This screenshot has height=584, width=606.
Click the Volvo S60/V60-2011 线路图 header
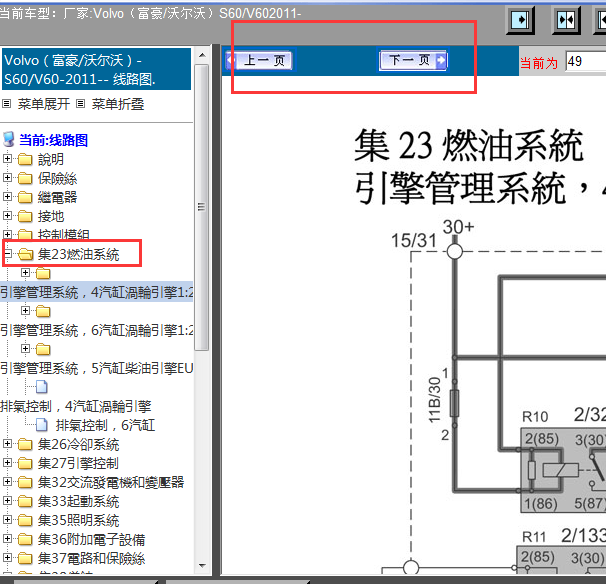(x=97, y=70)
